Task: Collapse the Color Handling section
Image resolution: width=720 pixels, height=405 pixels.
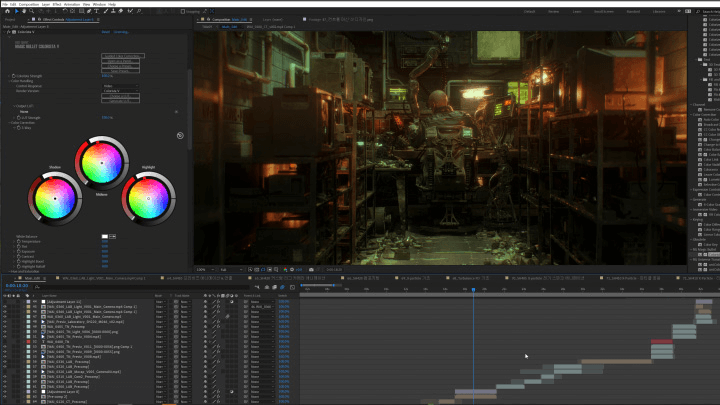Action: tap(9, 81)
